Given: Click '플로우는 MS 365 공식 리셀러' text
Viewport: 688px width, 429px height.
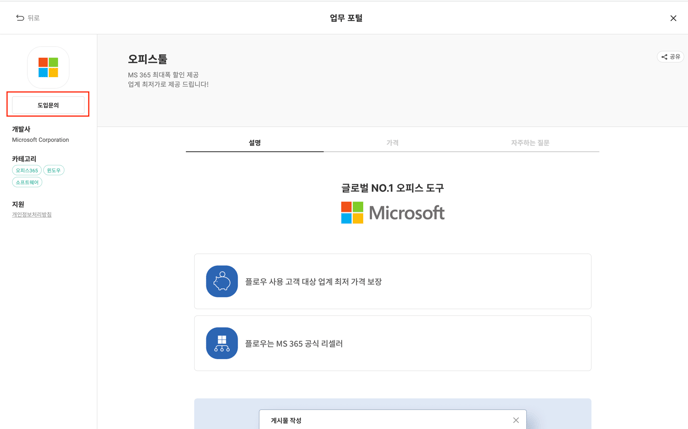Looking at the screenshot, I should click(294, 343).
